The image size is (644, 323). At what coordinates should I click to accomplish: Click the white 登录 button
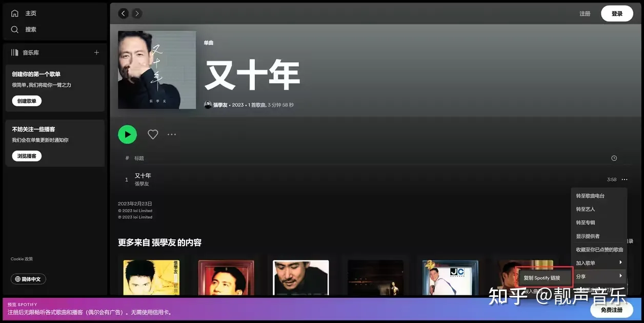[x=617, y=14]
